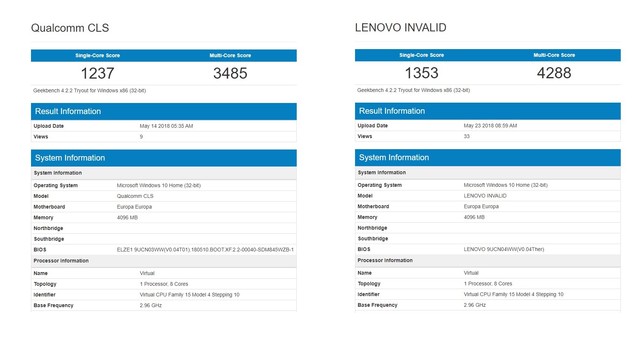Image resolution: width=644 pixels, height=340 pixels.
Task: Select the single-core score 1353
Action: pos(421,73)
